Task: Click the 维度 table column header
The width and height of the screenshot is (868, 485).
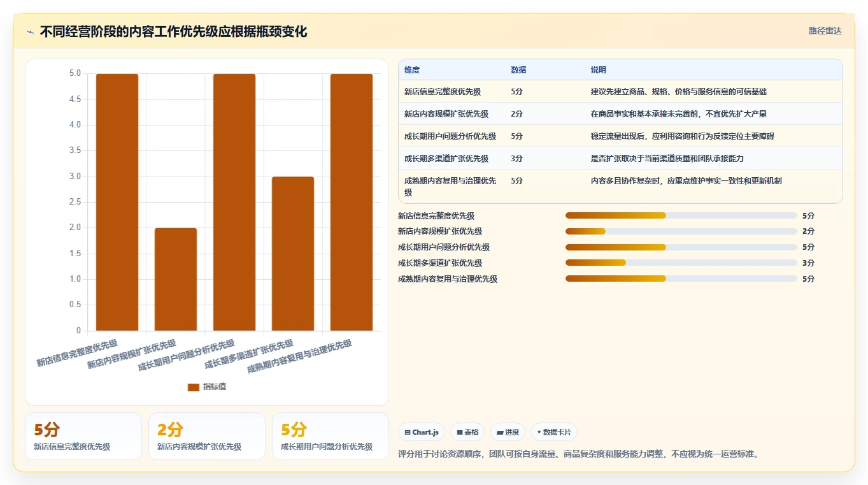Action: 412,70
